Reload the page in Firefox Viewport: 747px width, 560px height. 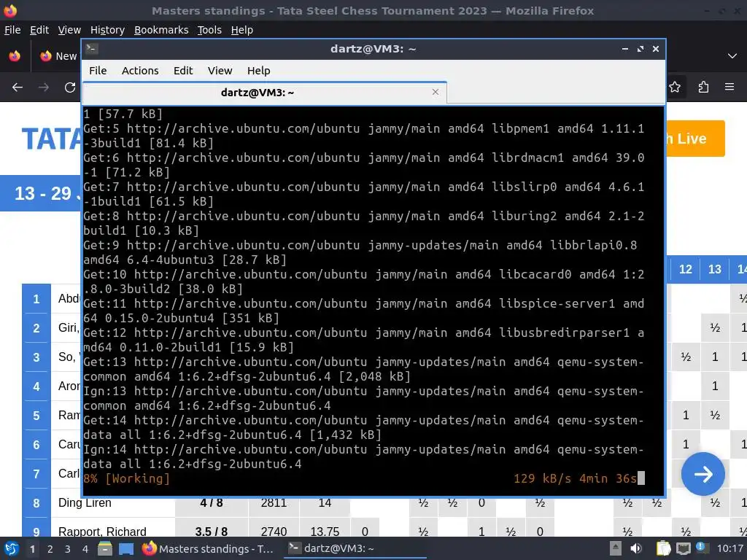tap(70, 87)
